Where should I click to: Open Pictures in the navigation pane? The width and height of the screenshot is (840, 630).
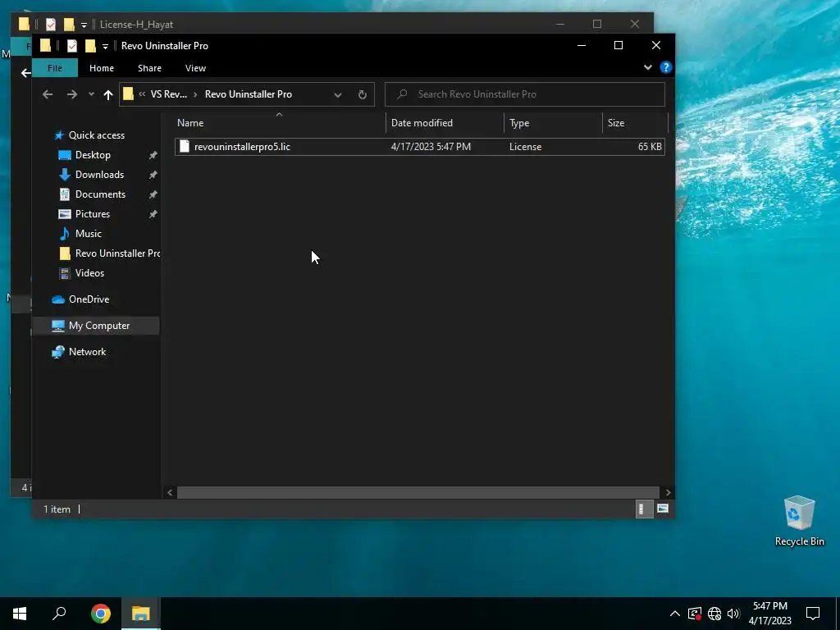pyautogui.click(x=92, y=214)
